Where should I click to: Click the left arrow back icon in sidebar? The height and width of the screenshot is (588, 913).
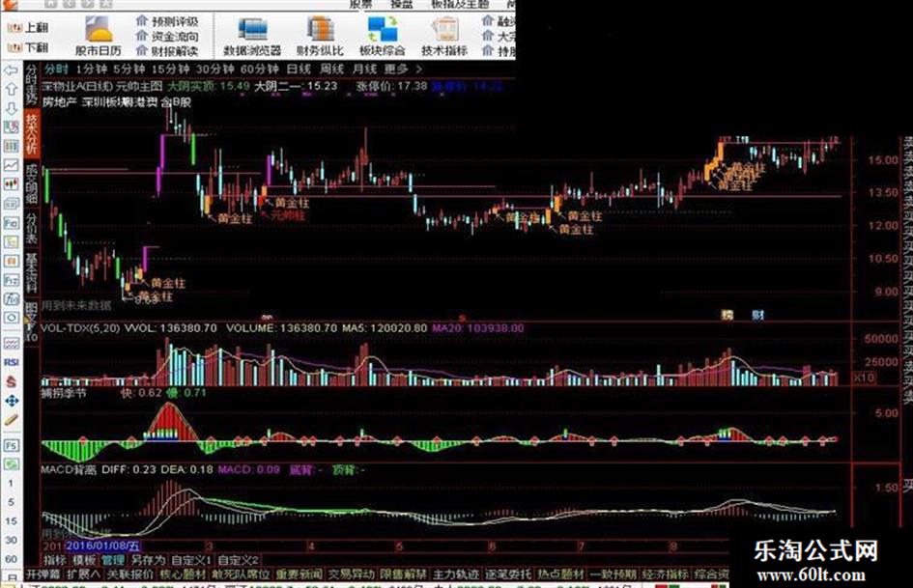click(x=11, y=70)
